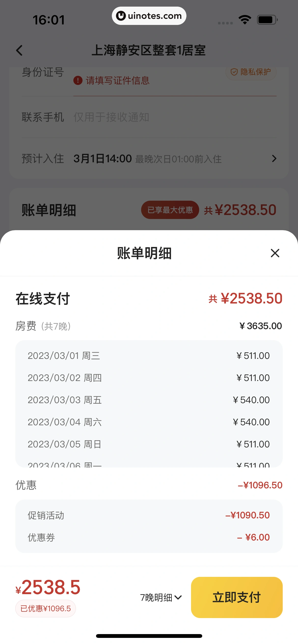
Task: Tap the 隐私保护 shield badge
Action: point(251,72)
